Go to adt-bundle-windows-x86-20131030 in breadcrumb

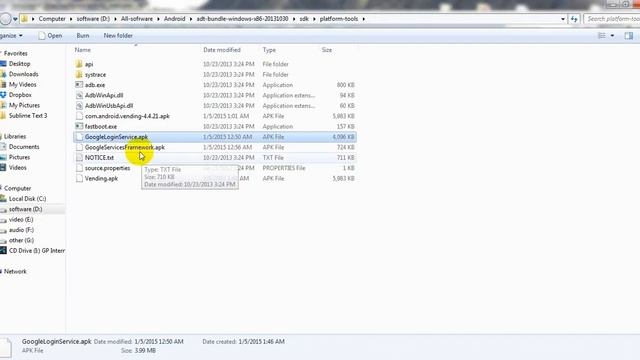coord(242,19)
